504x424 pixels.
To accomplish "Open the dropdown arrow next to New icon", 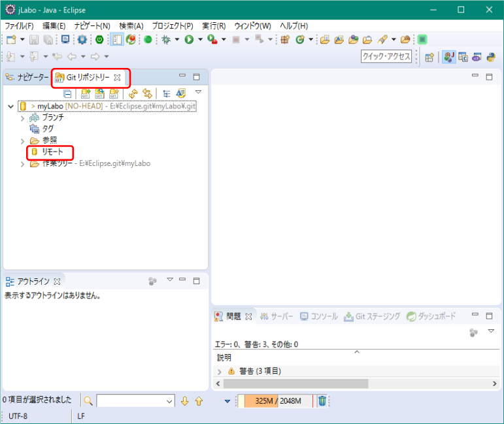I will click(x=22, y=39).
